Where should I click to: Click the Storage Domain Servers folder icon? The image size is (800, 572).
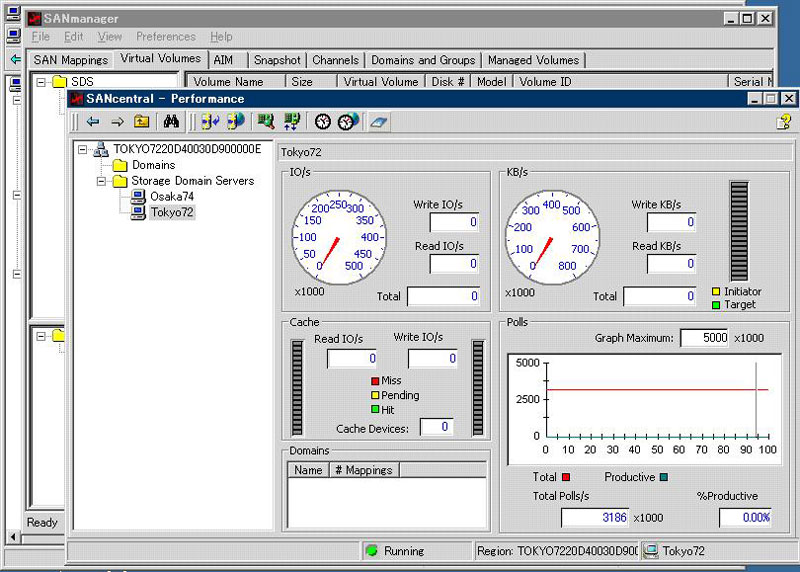click(x=120, y=181)
